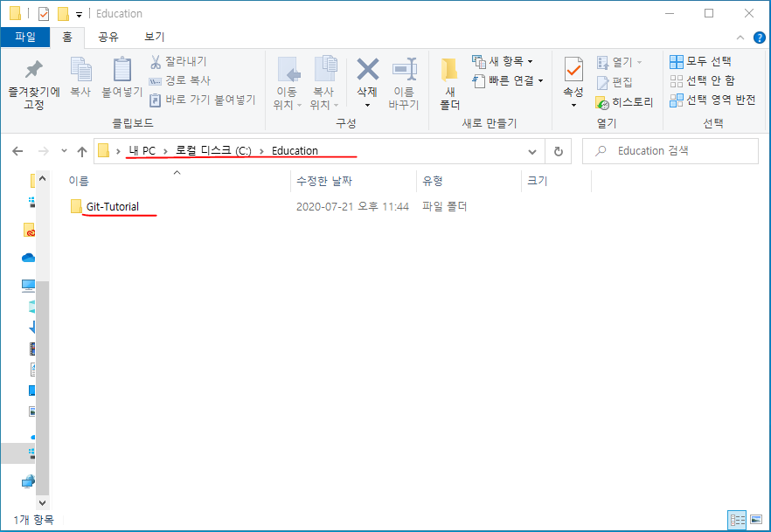This screenshot has height=532, width=771.
Task: Open 이동 위치 (move to) menu
Action: [287, 84]
